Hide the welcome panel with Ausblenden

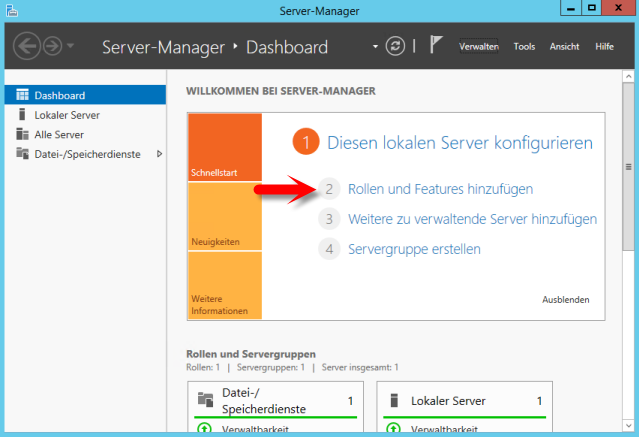[x=565, y=300]
